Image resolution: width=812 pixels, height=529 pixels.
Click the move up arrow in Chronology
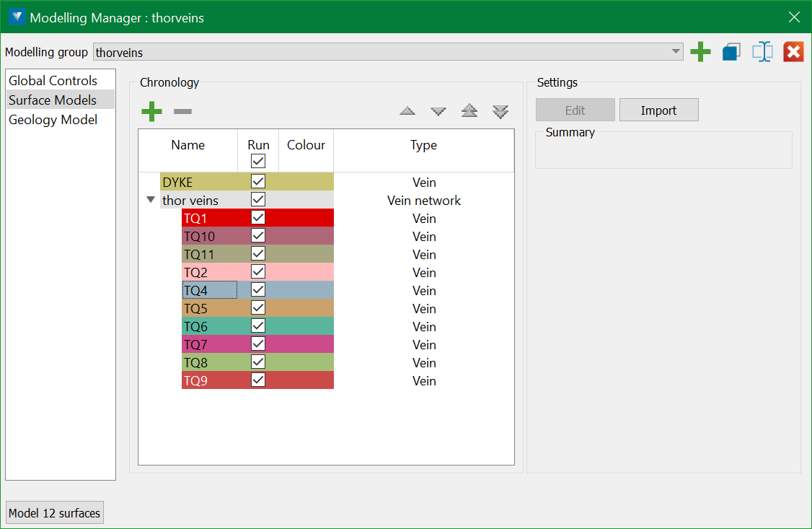tap(407, 111)
